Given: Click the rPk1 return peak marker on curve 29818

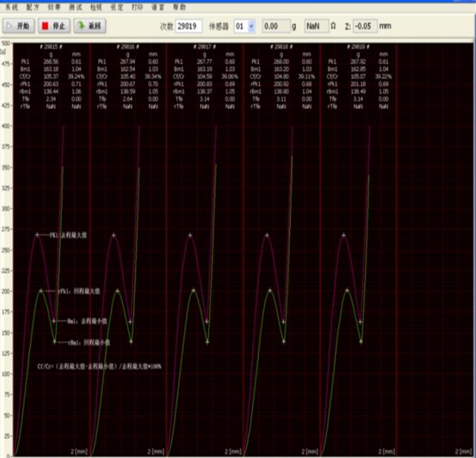Looking at the screenshot, I should click(270, 291).
